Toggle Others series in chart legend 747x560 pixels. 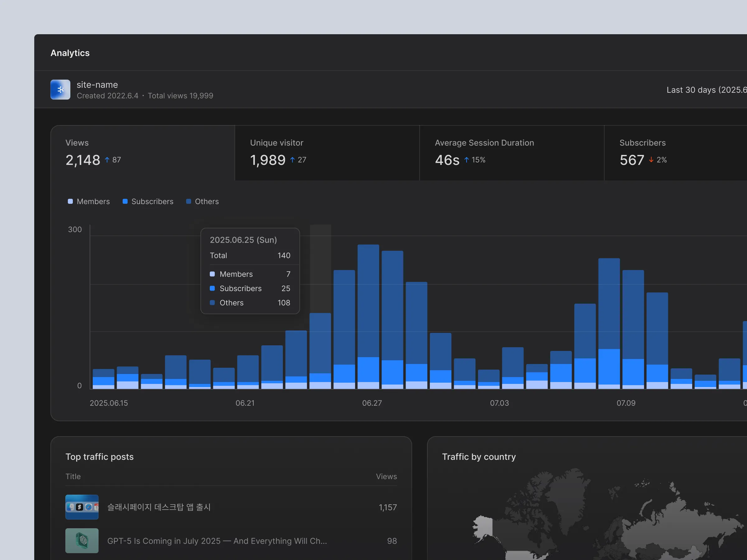(202, 202)
